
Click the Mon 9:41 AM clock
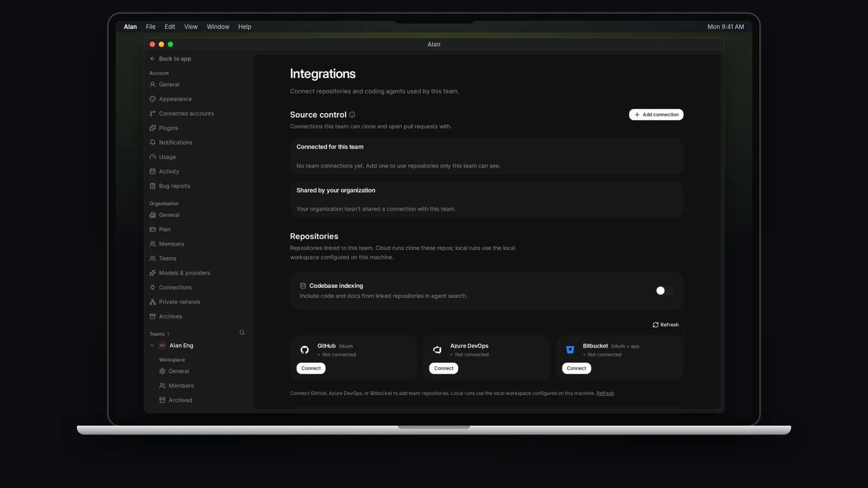click(725, 27)
